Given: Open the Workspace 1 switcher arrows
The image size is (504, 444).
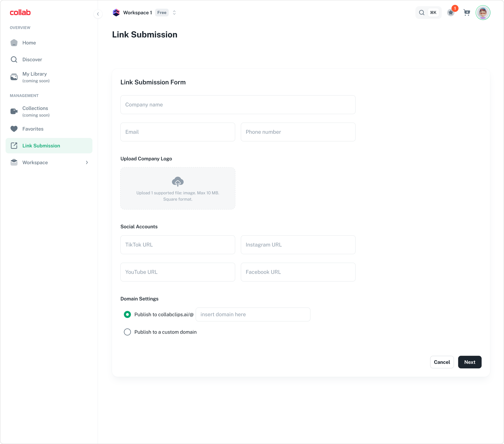Looking at the screenshot, I should [174, 13].
